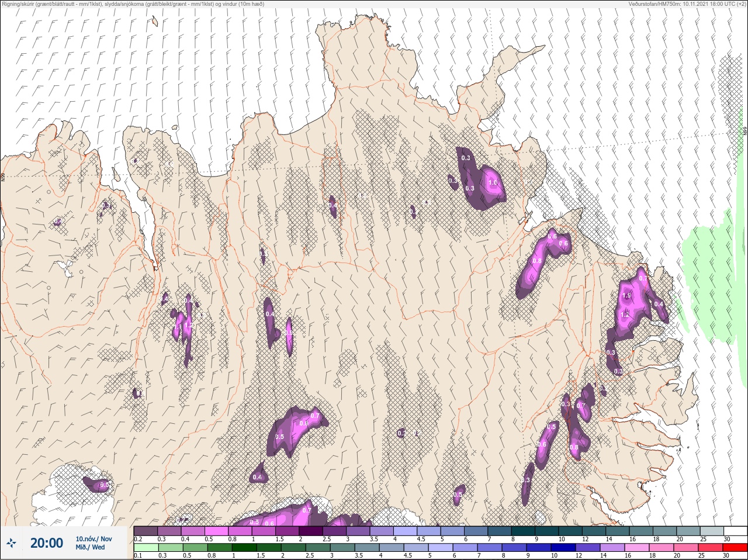Click the 1.9 precipitation value on the map
The image size is (748, 560).
(x=627, y=296)
